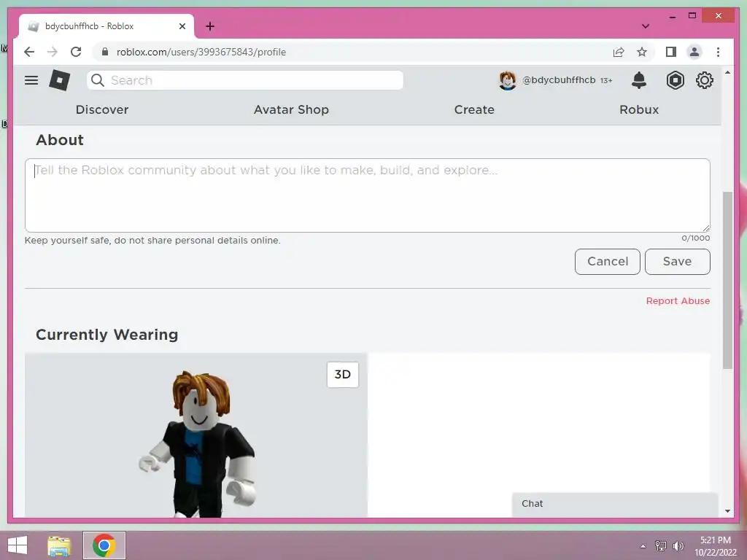Click the avatar thumbnail under Currently Wearing
The image size is (747, 560).
(x=196, y=435)
